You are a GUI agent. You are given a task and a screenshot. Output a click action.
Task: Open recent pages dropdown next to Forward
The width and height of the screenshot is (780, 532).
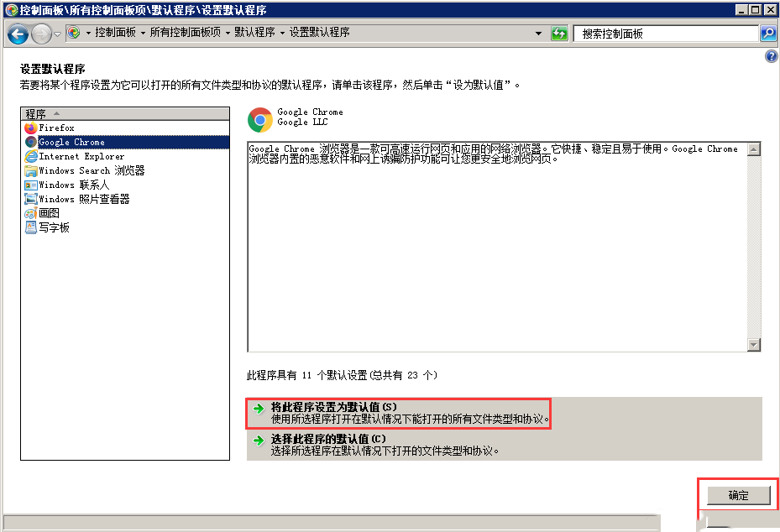coord(57,34)
